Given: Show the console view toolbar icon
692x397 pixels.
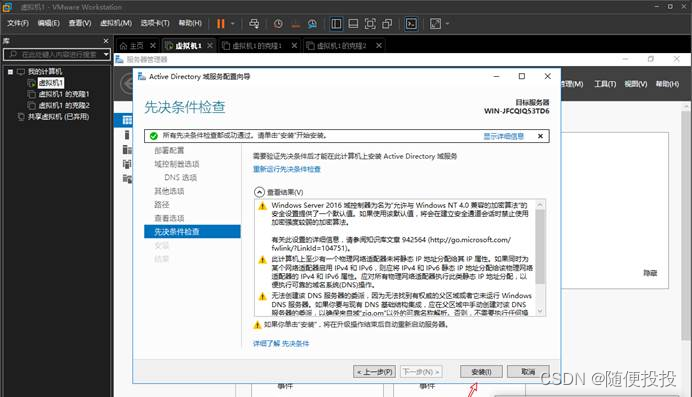Looking at the screenshot, I should pos(411,24).
